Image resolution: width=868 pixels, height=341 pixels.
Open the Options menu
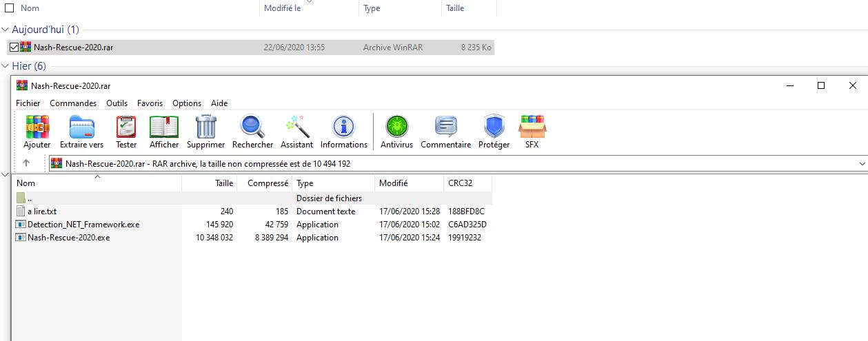[x=187, y=103]
